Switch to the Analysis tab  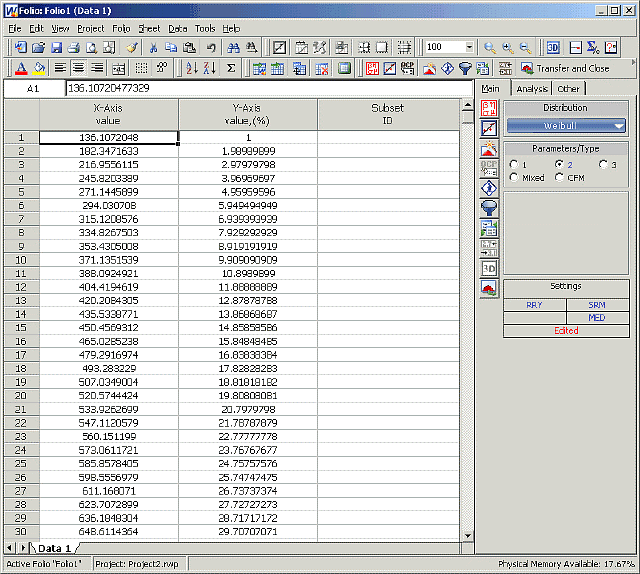pyautogui.click(x=531, y=89)
